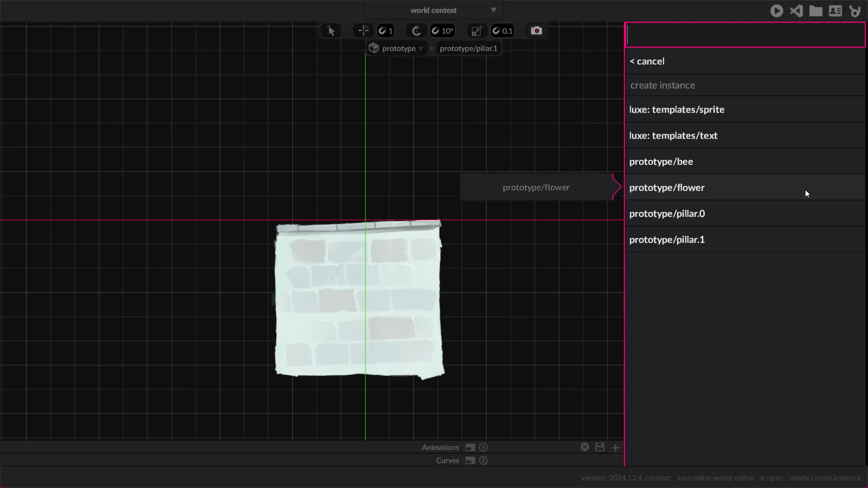Focus the create instance search field

745,35
